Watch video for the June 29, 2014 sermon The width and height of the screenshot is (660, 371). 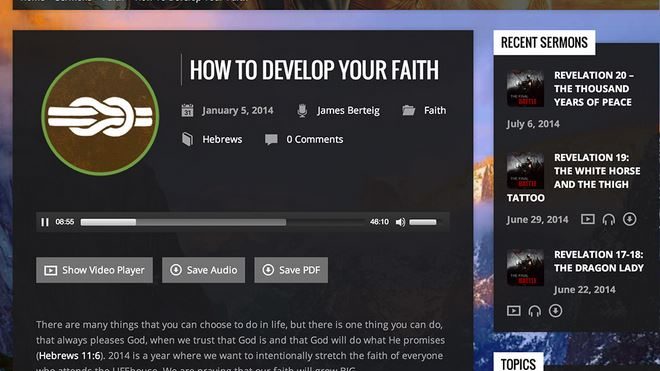click(x=588, y=219)
